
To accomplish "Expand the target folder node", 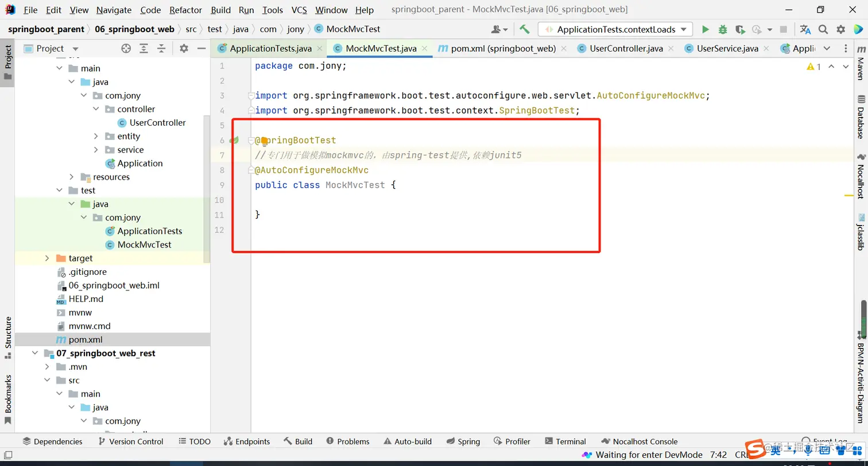I will 46,258.
